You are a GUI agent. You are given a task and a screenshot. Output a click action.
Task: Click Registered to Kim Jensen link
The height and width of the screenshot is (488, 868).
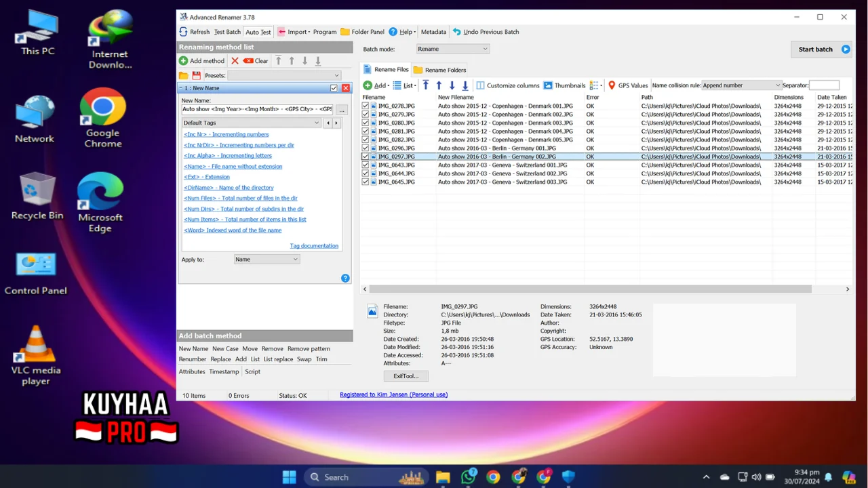393,394
